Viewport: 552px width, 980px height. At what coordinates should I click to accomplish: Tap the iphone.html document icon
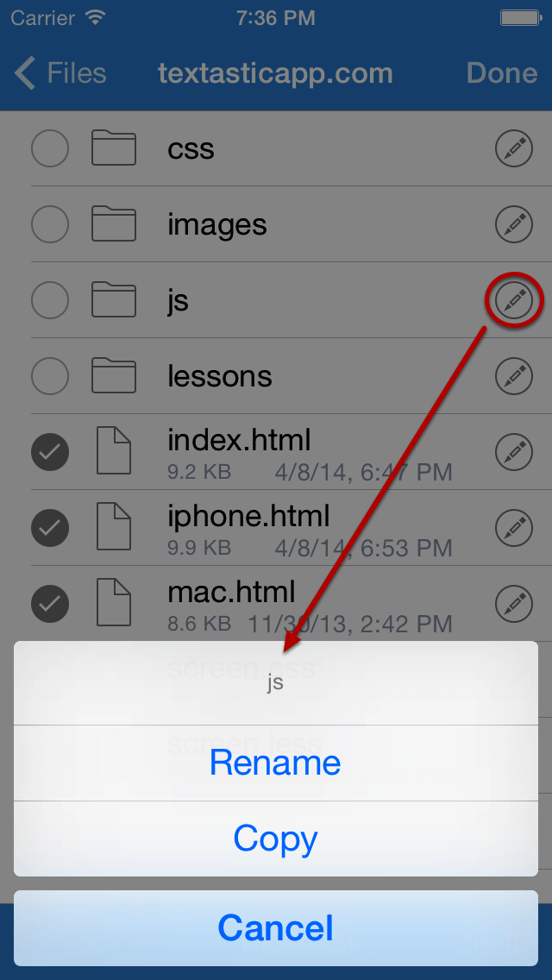click(114, 527)
